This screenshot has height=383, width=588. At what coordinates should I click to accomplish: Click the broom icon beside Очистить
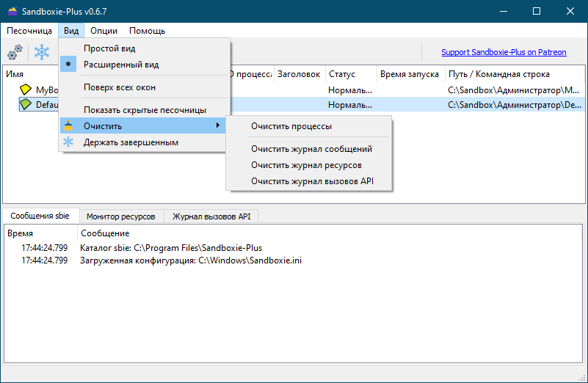[68, 126]
